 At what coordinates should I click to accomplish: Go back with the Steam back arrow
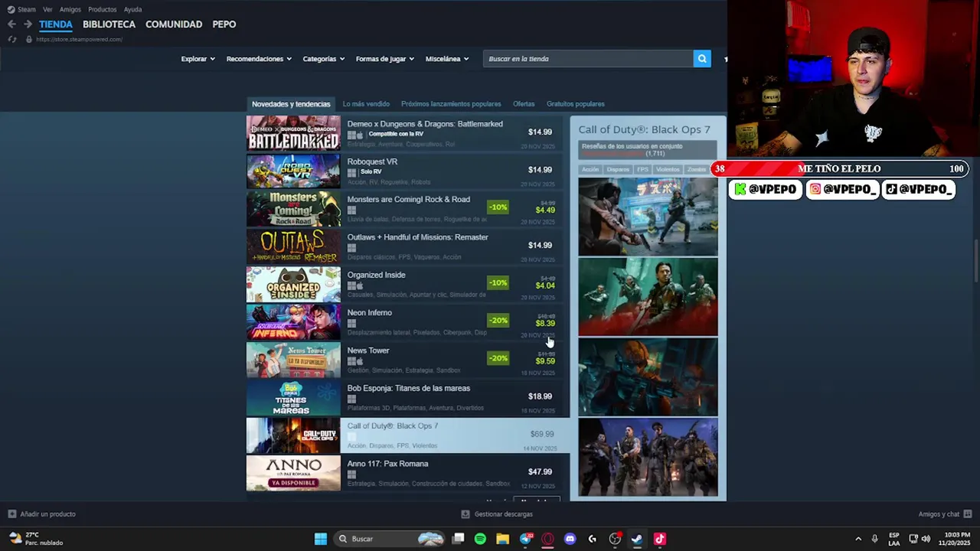click(x=11, y=24)
